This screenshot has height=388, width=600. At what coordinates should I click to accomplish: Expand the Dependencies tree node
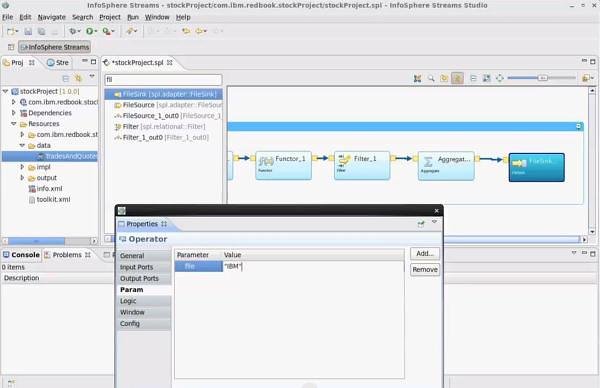[x=14, y=113]
